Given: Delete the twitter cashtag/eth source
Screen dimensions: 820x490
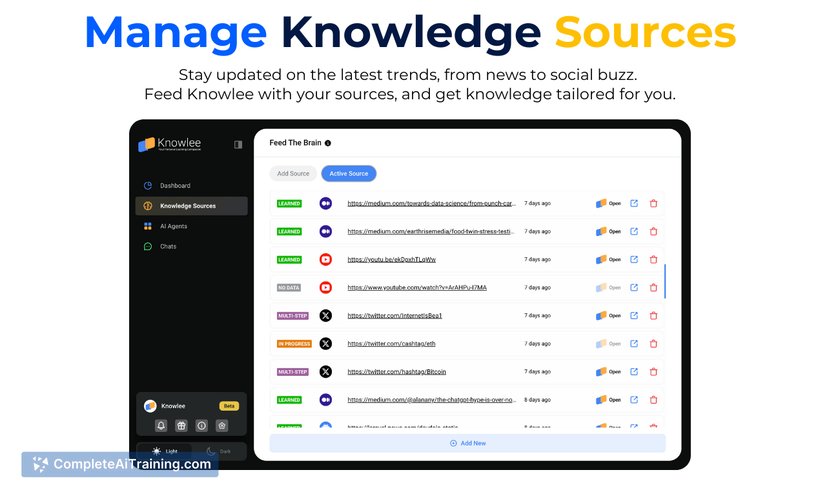Looking at the screenshot, I should coord(653,344).
